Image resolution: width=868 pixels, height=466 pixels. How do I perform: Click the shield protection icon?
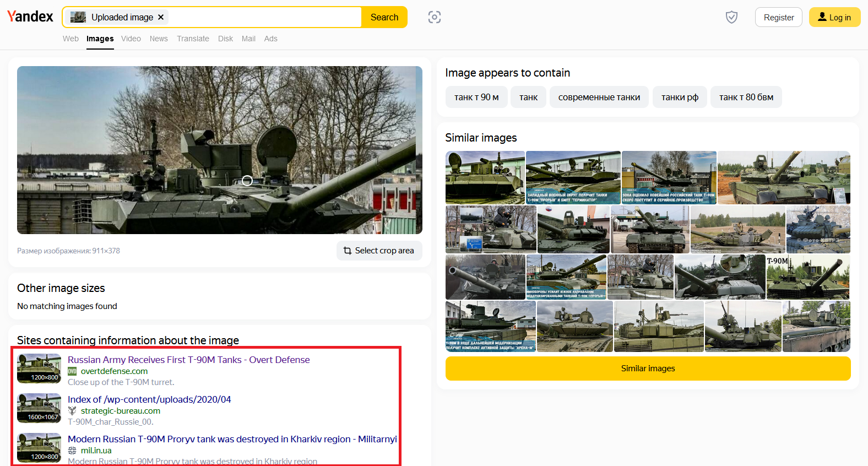point(731,17)
